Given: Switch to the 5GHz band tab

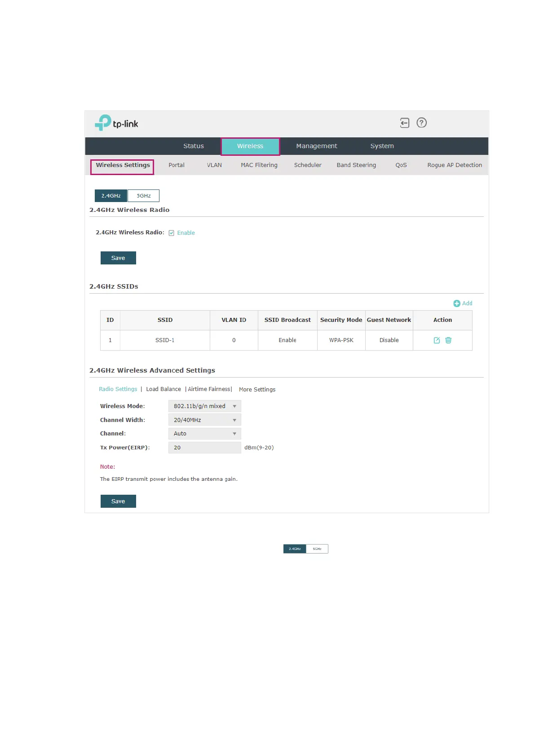Looking at the screenshot, I should (144, 196).
